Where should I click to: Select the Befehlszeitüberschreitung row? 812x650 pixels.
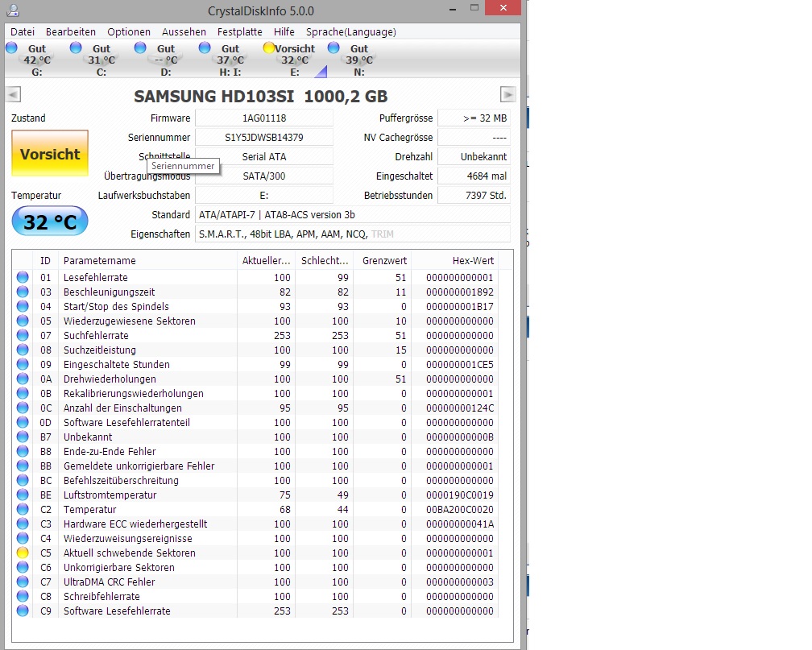(256, 480)
